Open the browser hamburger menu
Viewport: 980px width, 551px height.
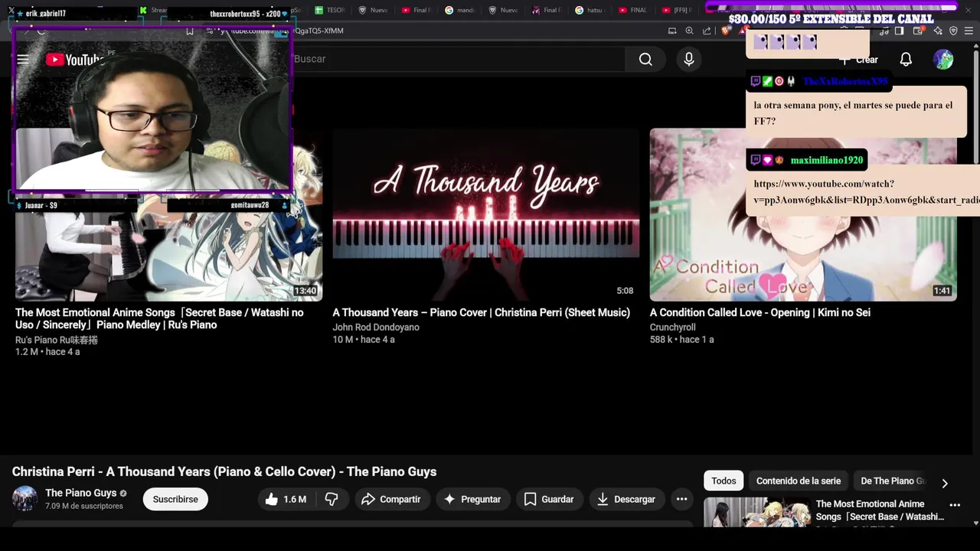970,31
